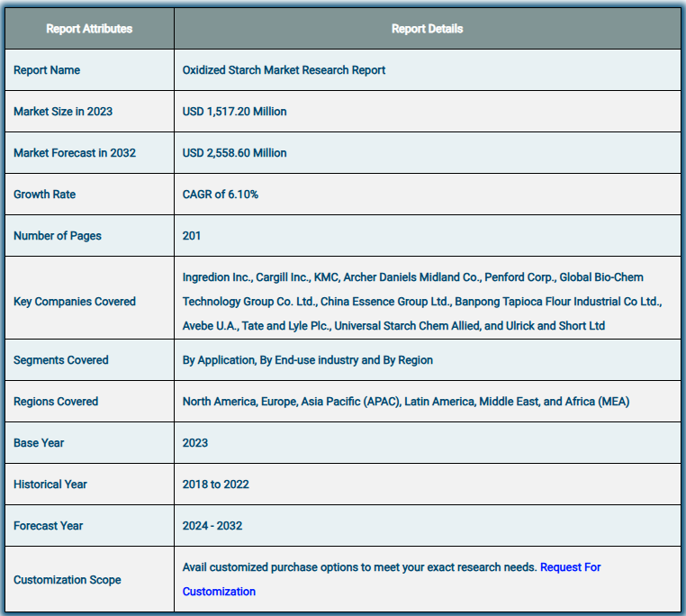Open the Request For Customization link
This screenshot has height=616, width=686.
coord(570,567)
